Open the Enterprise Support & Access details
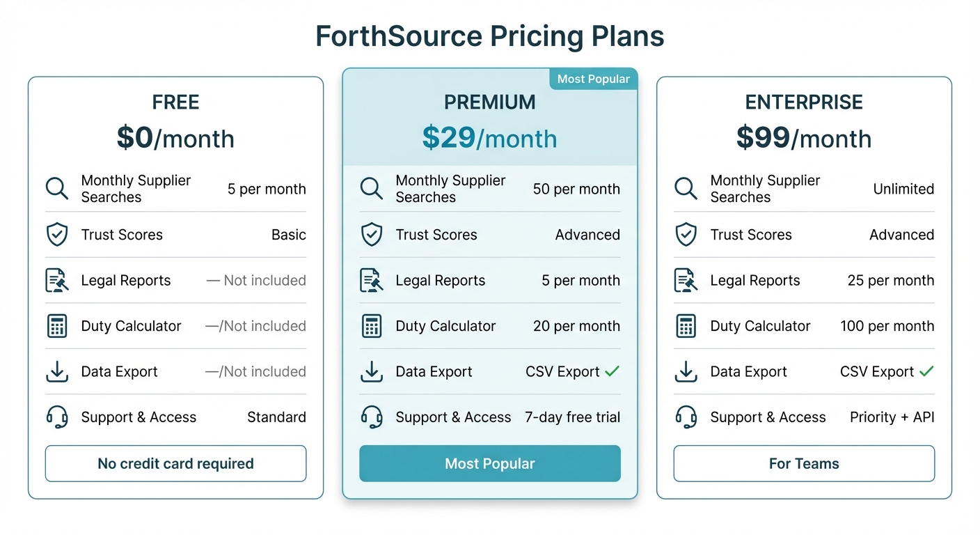 point(768,417)
